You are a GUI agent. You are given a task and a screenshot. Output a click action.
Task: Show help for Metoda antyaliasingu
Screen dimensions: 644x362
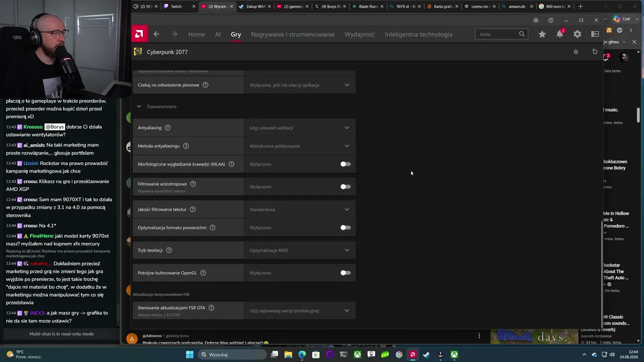(186, 146)
